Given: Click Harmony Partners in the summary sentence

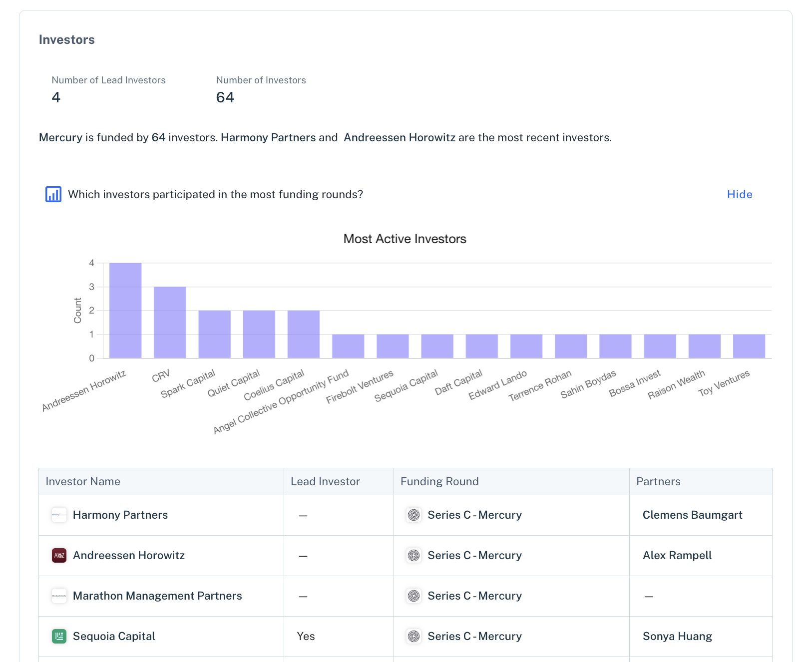Looking at the screenshot, I should [x=268, y=137].
